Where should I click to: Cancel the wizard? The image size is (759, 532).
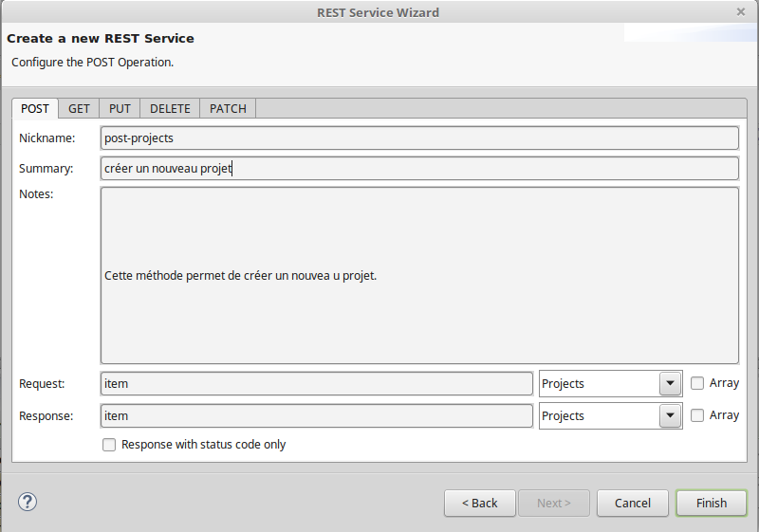point(632,503)
